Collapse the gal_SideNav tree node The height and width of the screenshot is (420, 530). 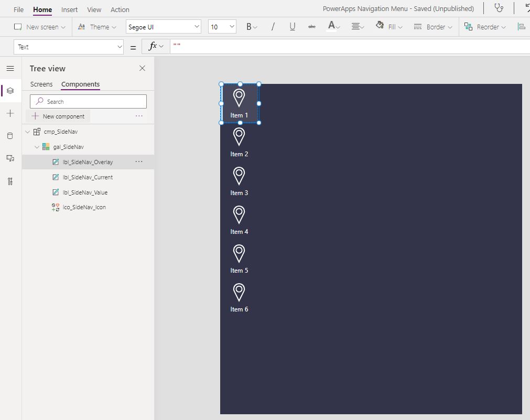[37, 147]
